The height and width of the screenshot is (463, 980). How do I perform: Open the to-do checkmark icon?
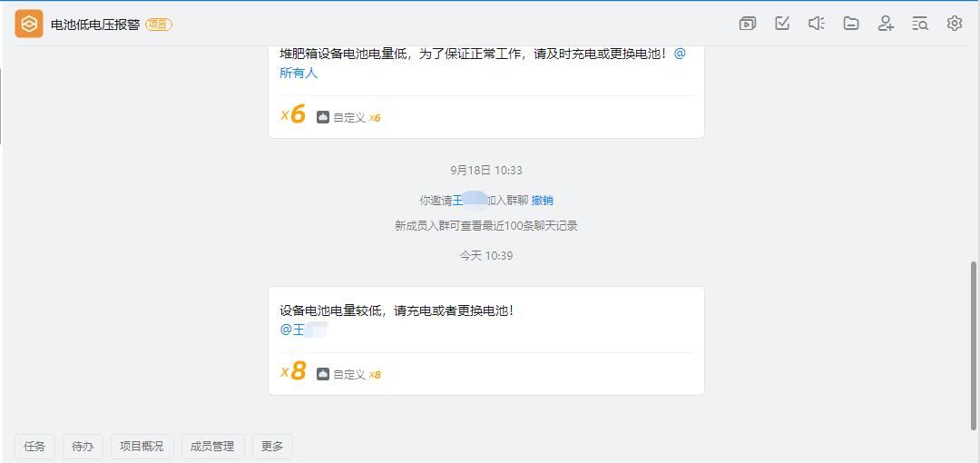coord(782,24)
